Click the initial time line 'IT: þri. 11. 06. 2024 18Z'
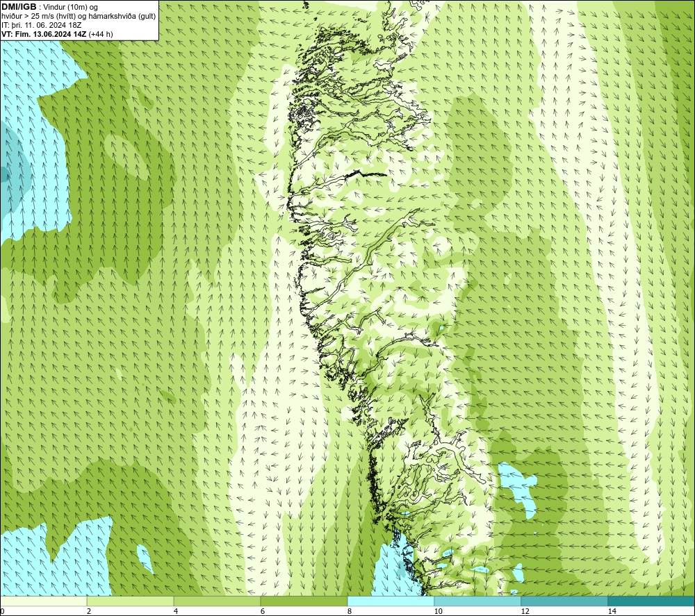The height and width of the screenshot is (616, 695). [41, 25]
